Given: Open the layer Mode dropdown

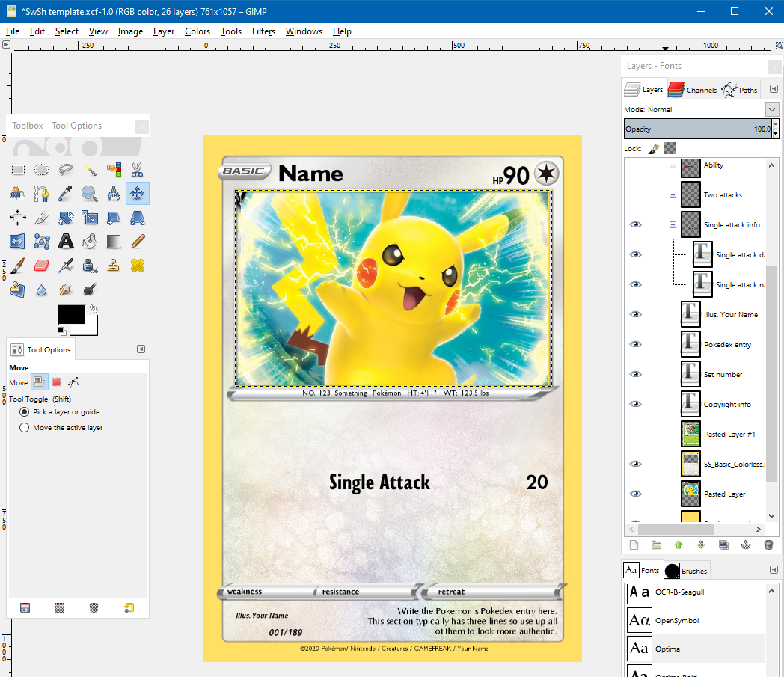Looking at the screenshot, I should (771, 109).
